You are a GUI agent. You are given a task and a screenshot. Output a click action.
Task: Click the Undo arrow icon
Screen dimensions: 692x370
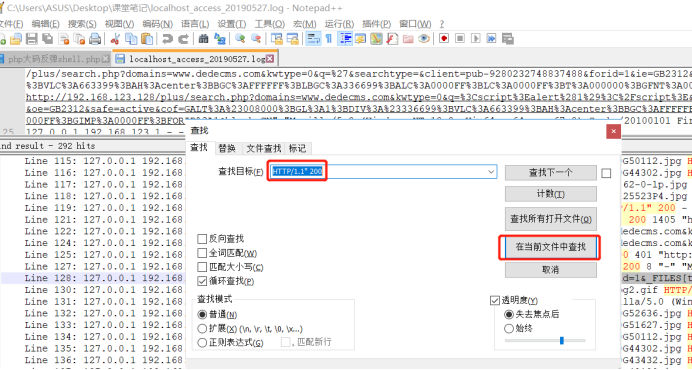tap(167, 39)
